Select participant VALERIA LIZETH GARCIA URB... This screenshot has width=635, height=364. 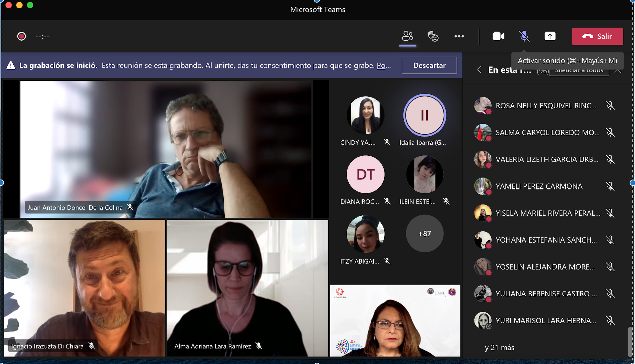click(x=546, y=159)
